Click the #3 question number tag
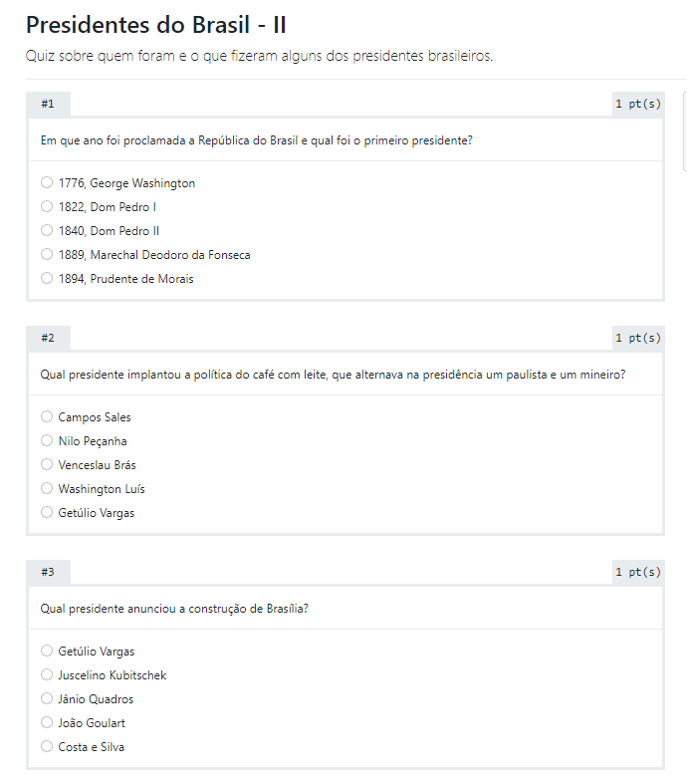This screenshot has width=687, height=784. [48, 572]
